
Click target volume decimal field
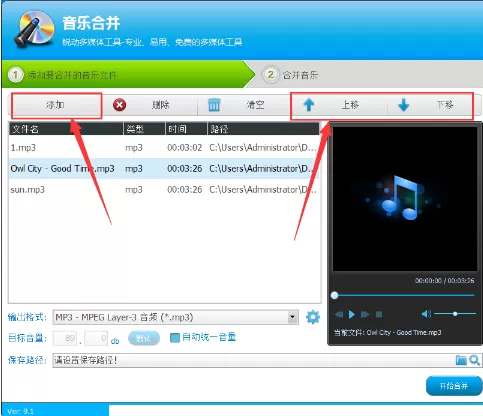[x=96, y=338]
